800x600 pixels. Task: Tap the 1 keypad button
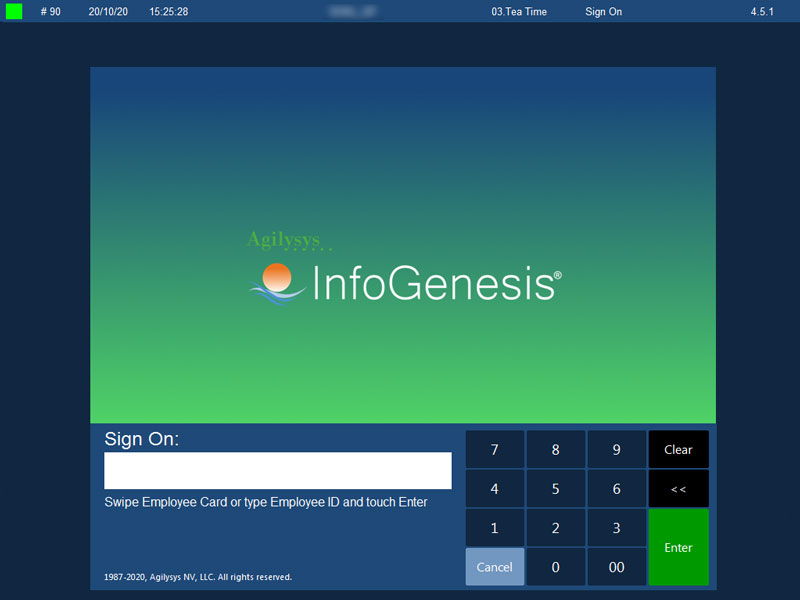pos(494,528)
